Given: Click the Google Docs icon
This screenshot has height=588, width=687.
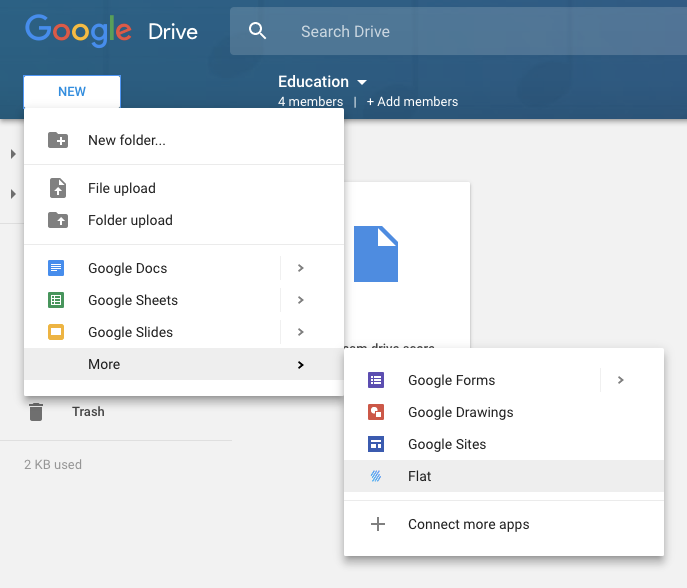Looking at the screenshot, I should 56,268.
